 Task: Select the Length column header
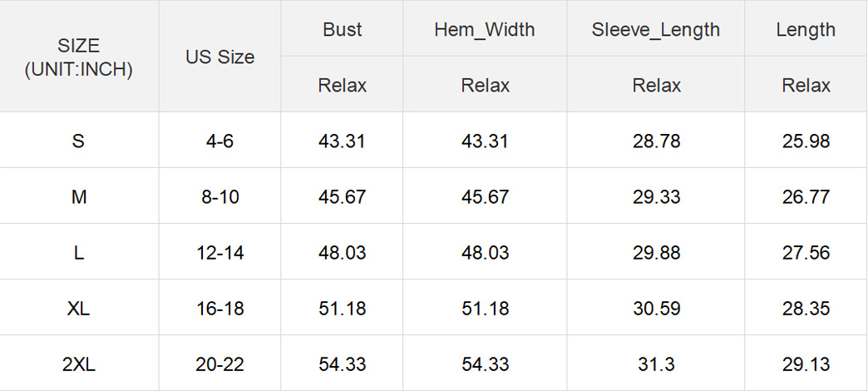(x=806, y=30)
